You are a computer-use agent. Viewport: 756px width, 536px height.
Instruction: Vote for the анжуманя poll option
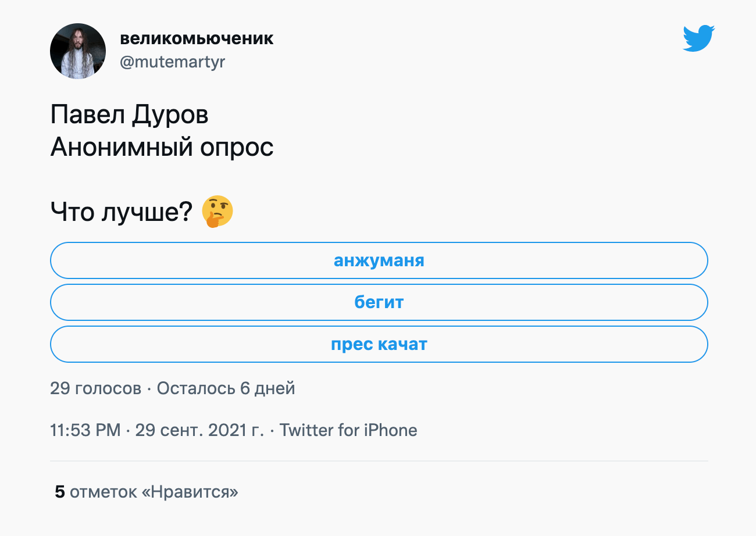pyautogui.click(x=379, y=260)
